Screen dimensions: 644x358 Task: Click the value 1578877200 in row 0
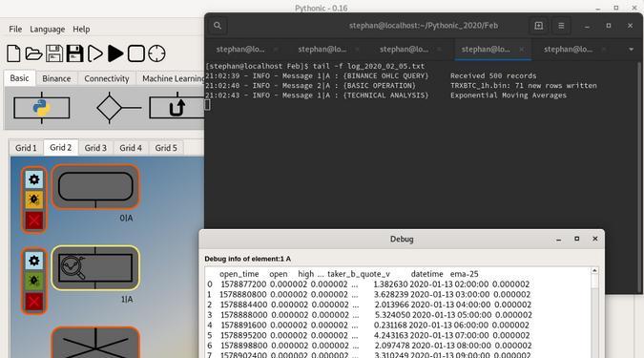coord(243,284)
